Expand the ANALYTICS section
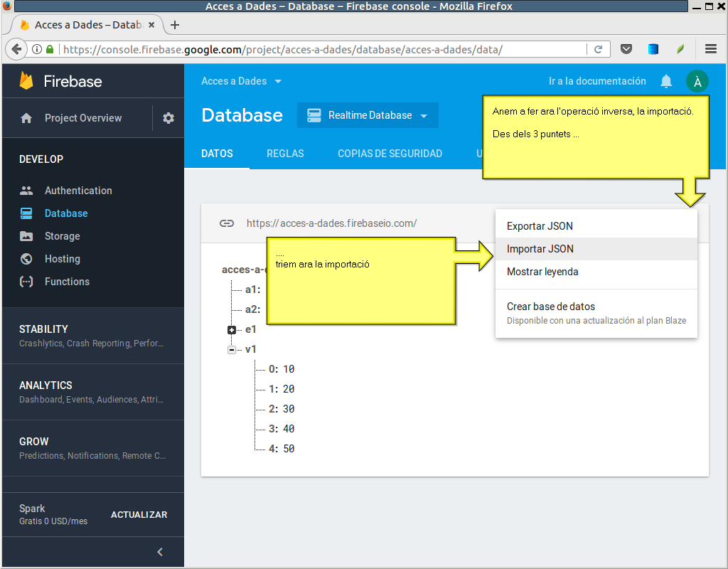This screenshot has width=728, height=569. point(93,392)
